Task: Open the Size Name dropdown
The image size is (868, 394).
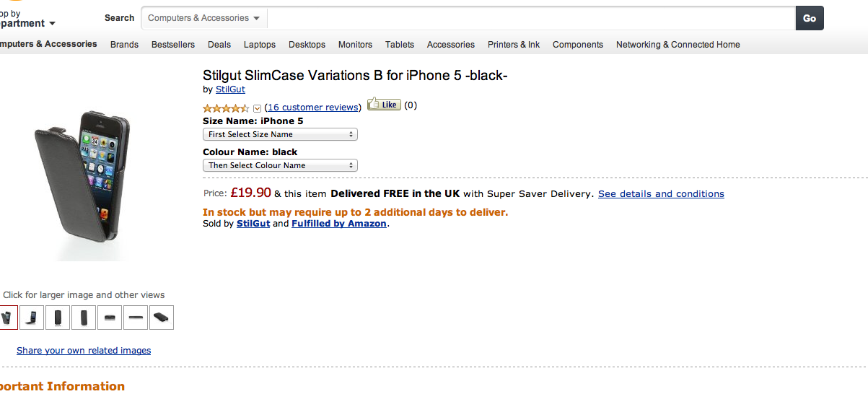Action: pyautogui.click(x=280, y=134)
